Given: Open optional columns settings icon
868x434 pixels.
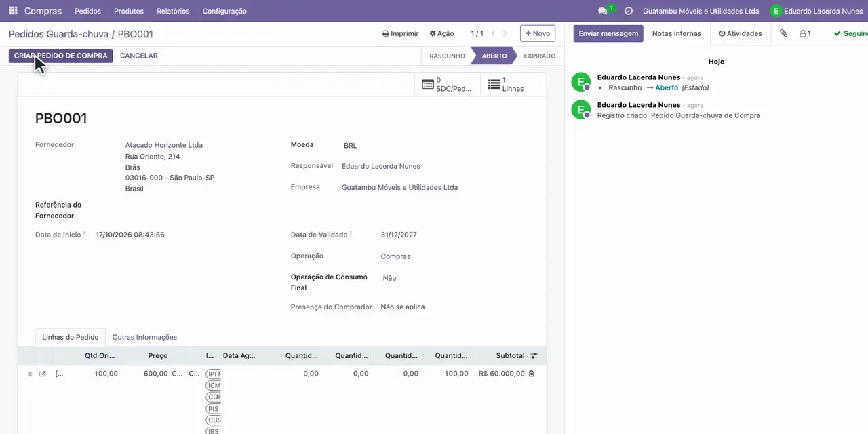Looking at the screenshot, I should tap(534, 355).
